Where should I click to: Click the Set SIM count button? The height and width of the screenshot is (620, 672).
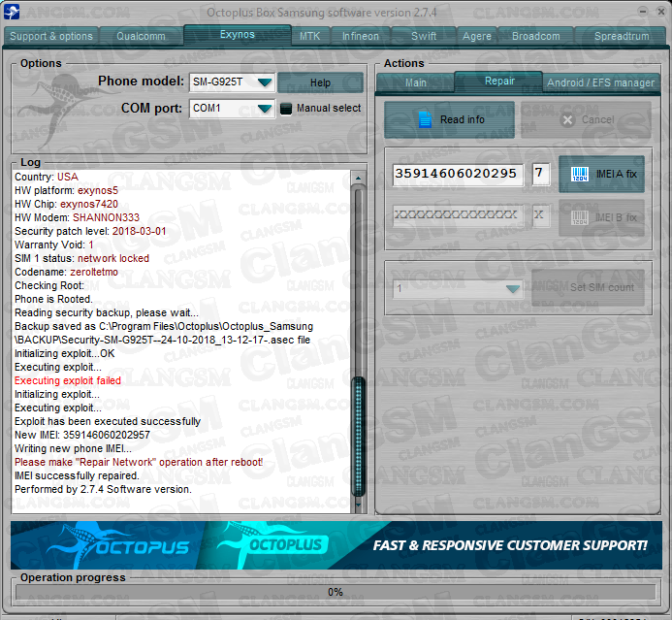588,287
